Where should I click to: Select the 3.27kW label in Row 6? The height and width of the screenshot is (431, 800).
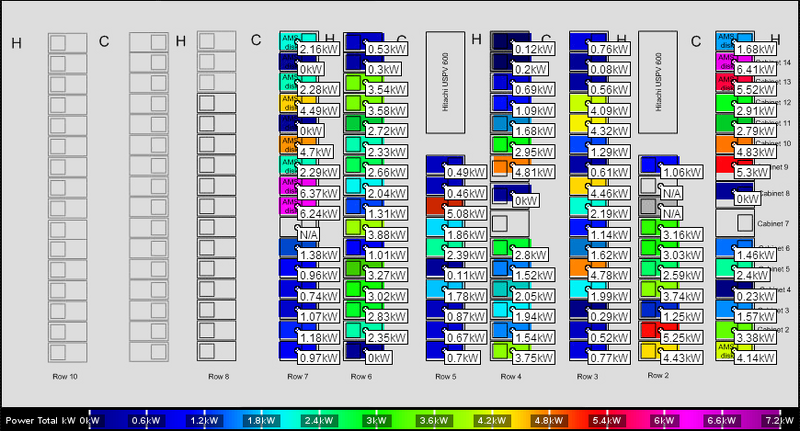coord(387,275)
